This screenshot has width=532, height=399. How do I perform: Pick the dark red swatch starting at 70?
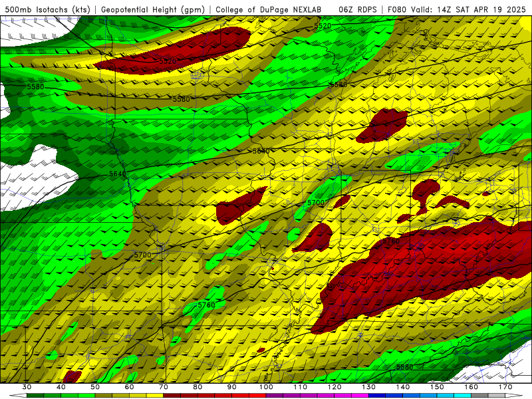point(172,396)
